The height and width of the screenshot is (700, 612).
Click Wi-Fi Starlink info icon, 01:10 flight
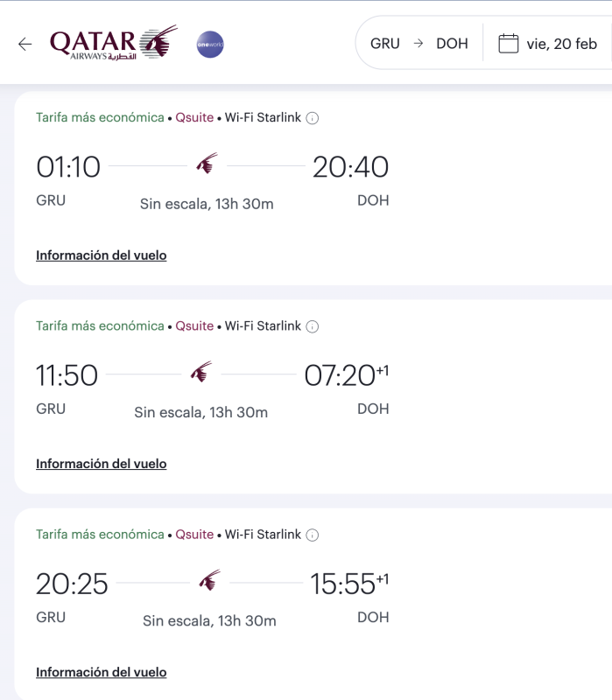(313, 118)
